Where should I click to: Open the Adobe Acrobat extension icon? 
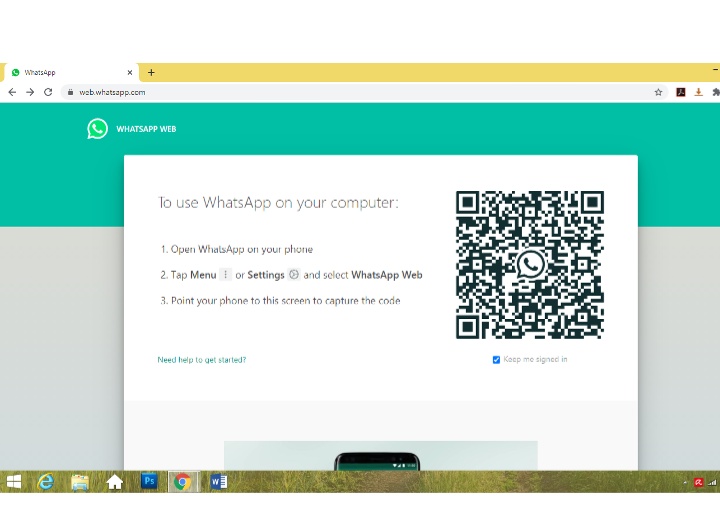(681, 92)
